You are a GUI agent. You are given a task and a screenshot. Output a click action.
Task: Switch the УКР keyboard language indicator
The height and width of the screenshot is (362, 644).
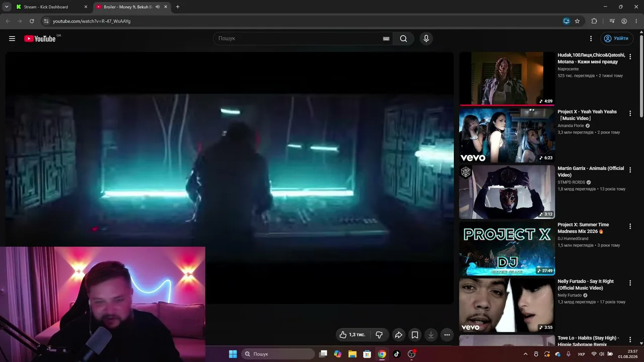(x=581, y=354)
